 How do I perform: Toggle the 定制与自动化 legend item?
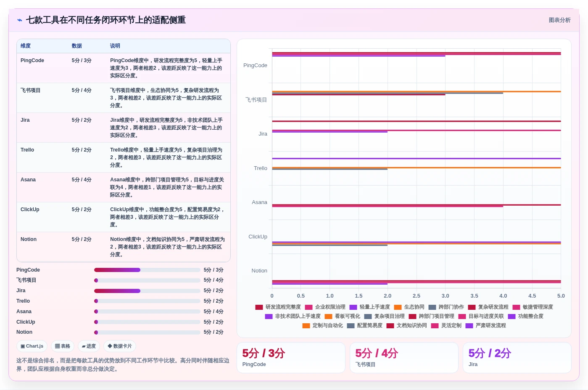322,326
